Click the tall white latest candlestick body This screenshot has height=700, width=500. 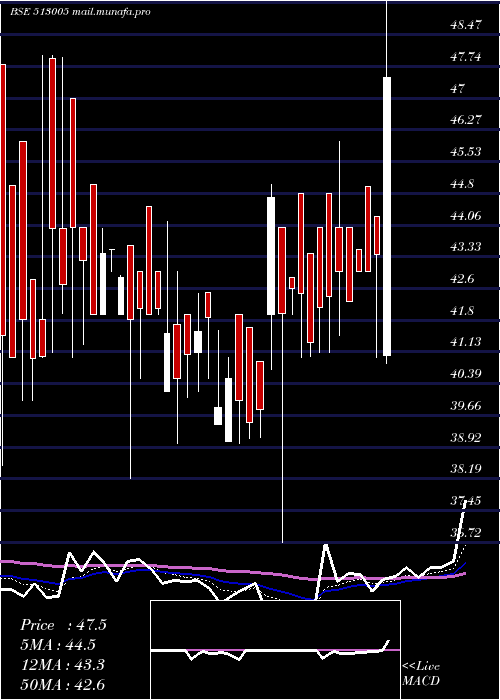pos(387,217)
